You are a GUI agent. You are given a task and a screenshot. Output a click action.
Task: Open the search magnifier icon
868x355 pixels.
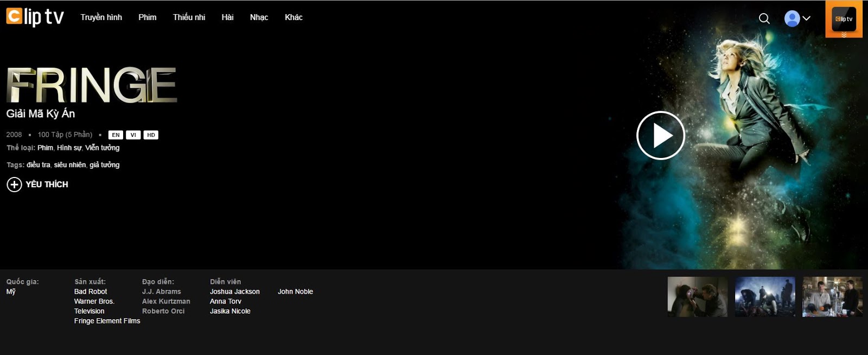(x=764, y=18)
